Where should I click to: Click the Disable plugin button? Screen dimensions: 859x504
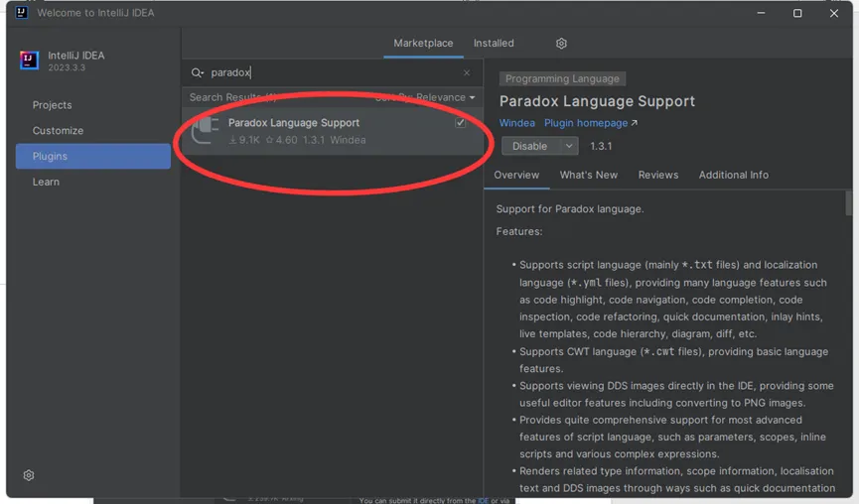pos(530,146)
